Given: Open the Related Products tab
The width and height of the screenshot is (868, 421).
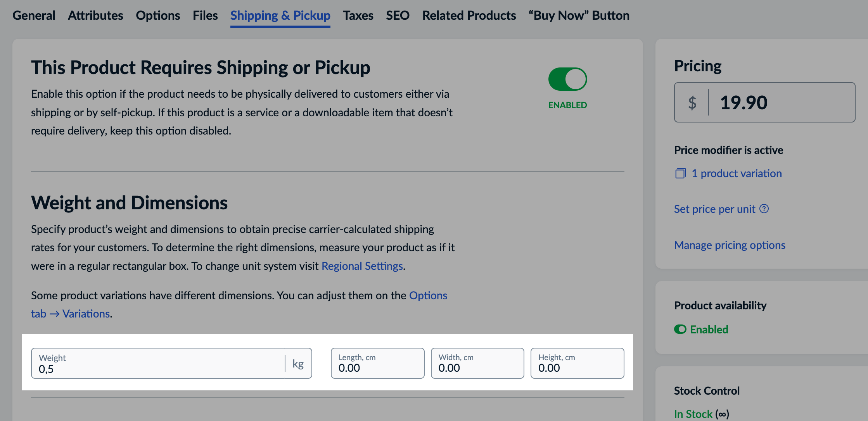Looking at the screenshot, I should (x=469, y=16).
